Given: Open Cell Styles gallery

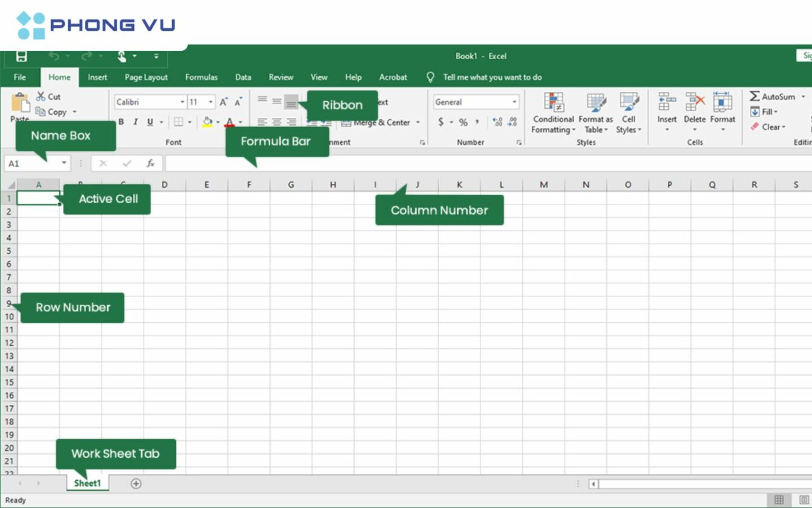Looking at the screenshot, I should click(629, 113).
